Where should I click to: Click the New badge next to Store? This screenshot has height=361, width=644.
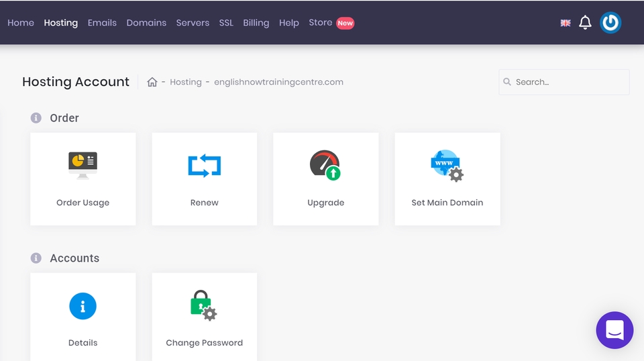345,23
